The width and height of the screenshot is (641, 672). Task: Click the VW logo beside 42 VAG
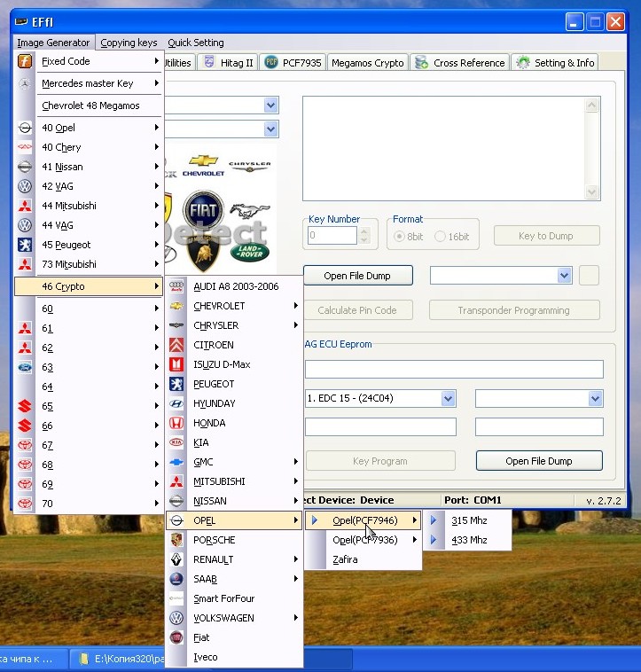click(x=25, y=186)
